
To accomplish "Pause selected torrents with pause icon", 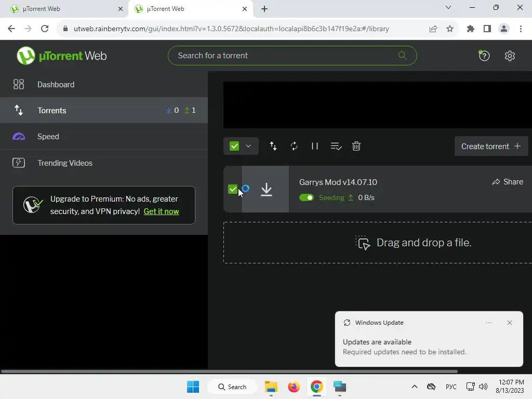I will click(x=315, y=146).
